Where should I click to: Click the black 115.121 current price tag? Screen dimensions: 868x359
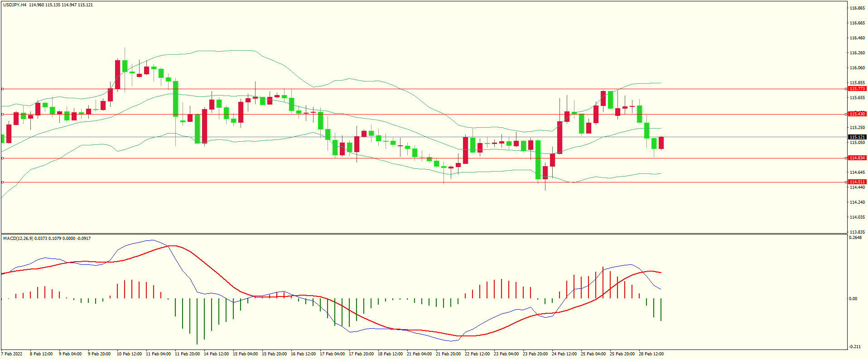(857, 137)
